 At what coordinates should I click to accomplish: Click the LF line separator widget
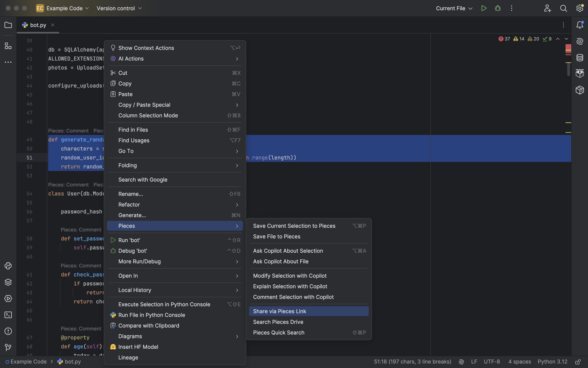(x=474, y=362)
